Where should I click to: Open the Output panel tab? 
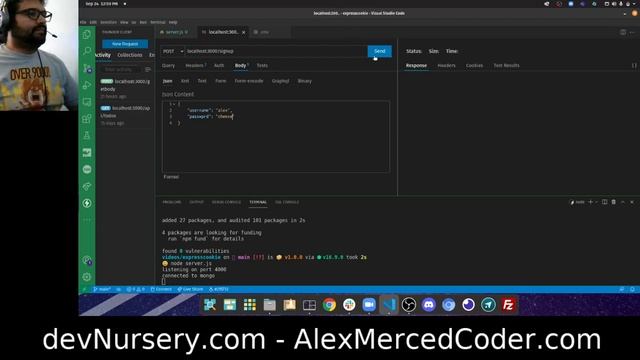point(196,202)
